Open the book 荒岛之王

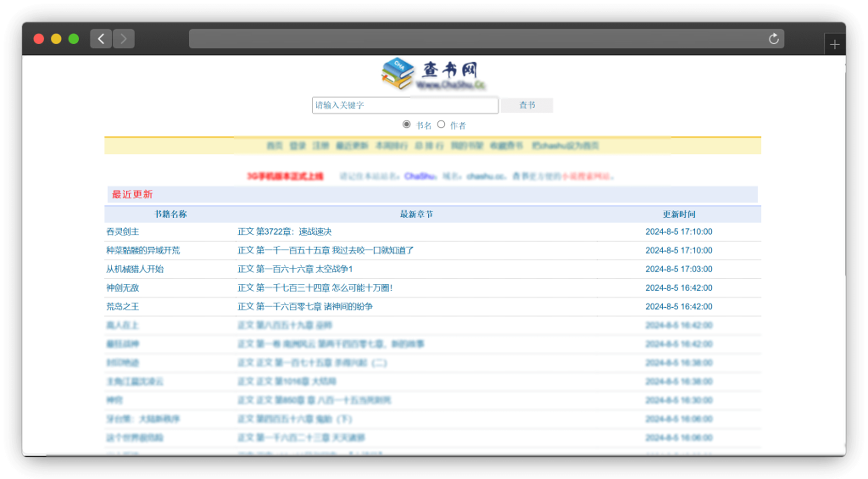[x=122, y=306]
